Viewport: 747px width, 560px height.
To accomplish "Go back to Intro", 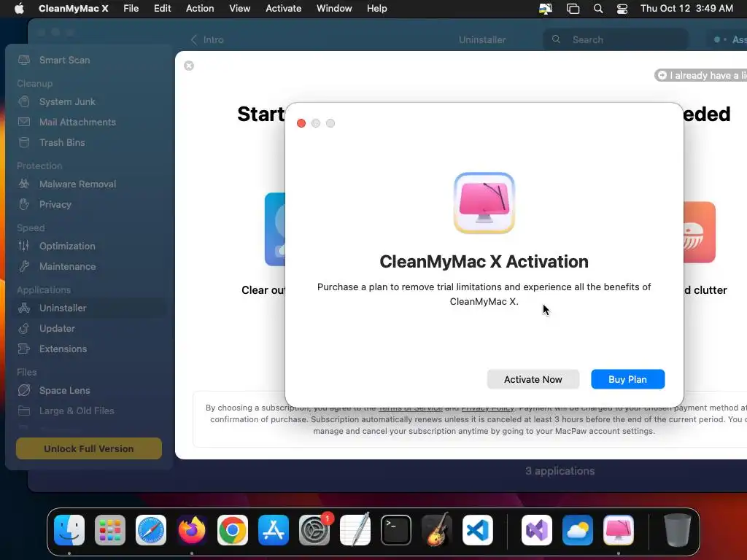I will [x=207, y=40].
